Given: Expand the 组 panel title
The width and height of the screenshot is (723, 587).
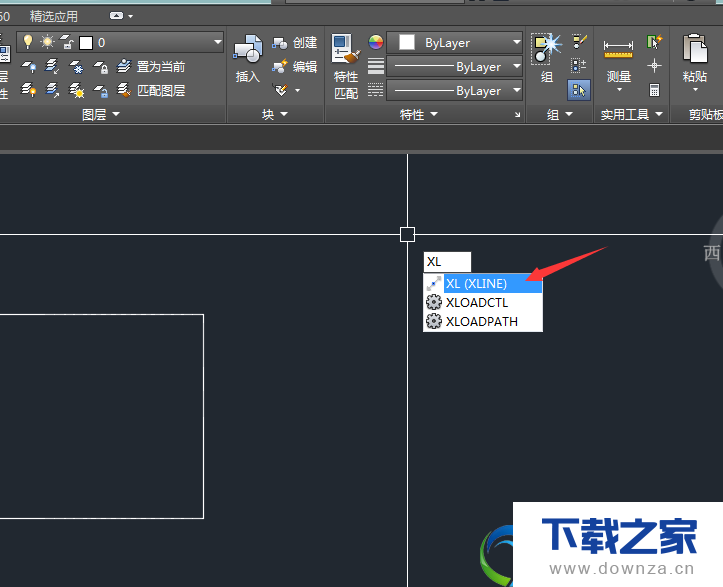Looking at the screenshot, I should click(x=560, y=114).
